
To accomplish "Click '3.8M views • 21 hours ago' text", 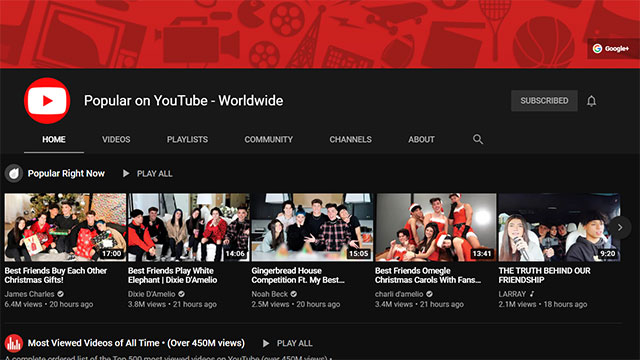I will click(172, 304).
